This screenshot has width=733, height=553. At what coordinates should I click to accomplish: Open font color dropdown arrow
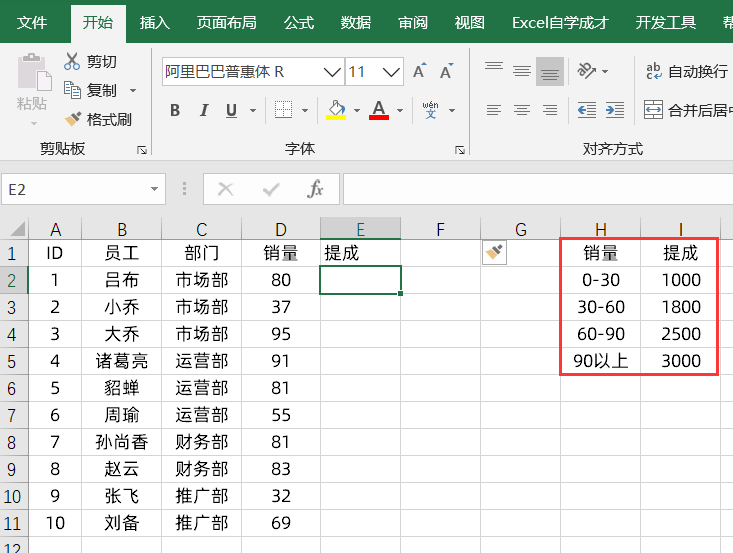(x=400, y=111)
